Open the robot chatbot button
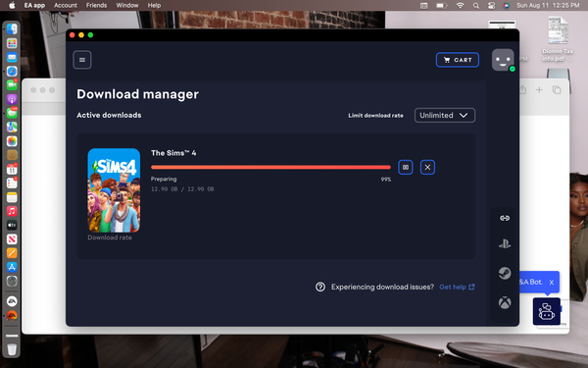This screenshot has width=588, height=368. click(547, 311)
